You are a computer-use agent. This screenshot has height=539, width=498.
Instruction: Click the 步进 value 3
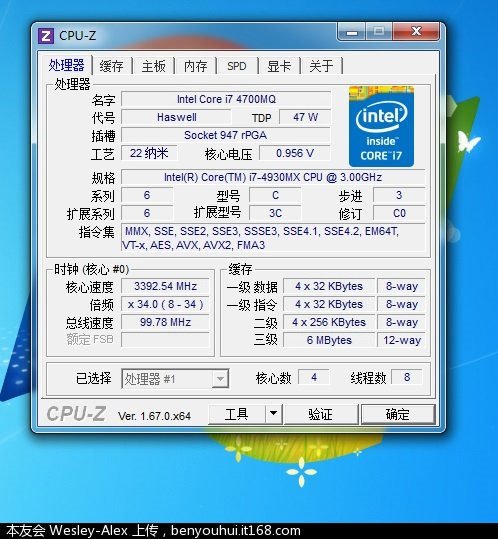click(399, 195)
